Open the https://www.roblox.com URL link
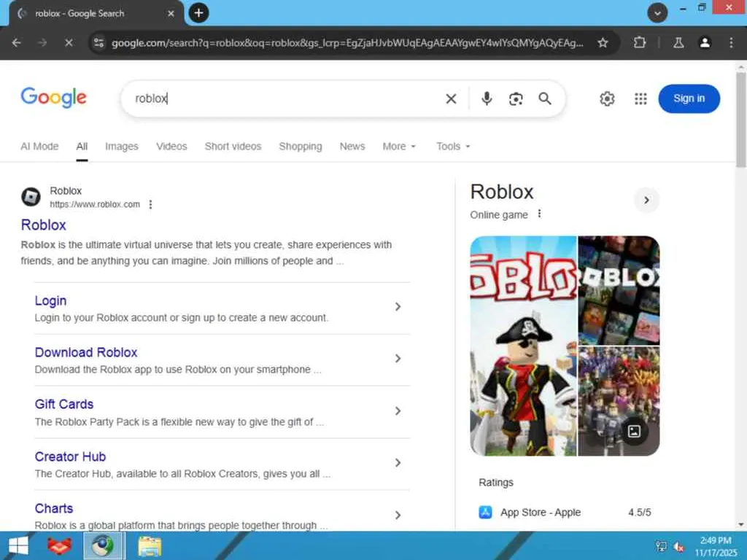This screenshot has height=560, width=747. [x=95, y=204]
